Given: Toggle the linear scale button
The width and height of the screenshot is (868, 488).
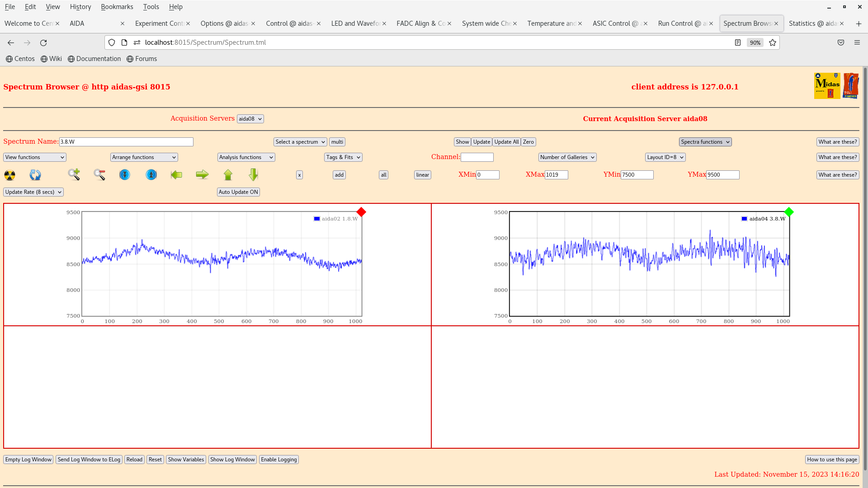Looking at the screenshot, I should (x=422, y=175).
